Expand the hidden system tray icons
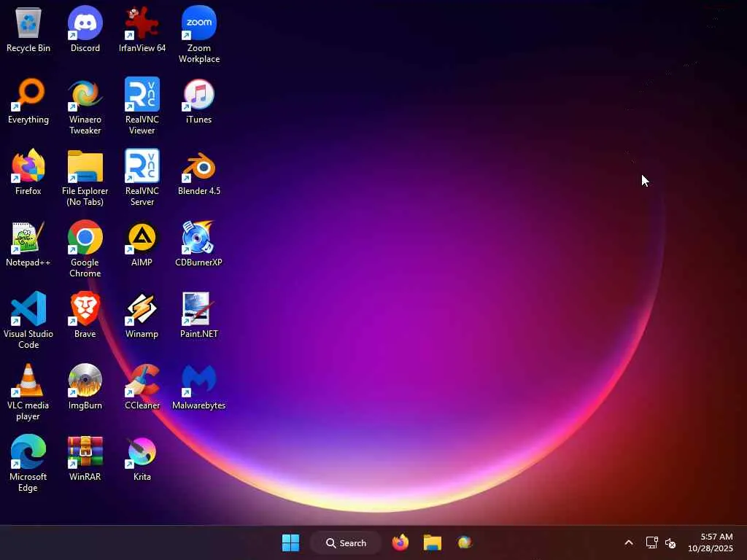 coord(629,542)
